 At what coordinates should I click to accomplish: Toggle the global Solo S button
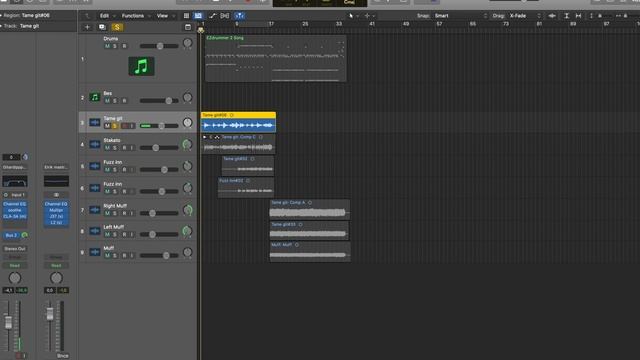(x=117, y=27)
